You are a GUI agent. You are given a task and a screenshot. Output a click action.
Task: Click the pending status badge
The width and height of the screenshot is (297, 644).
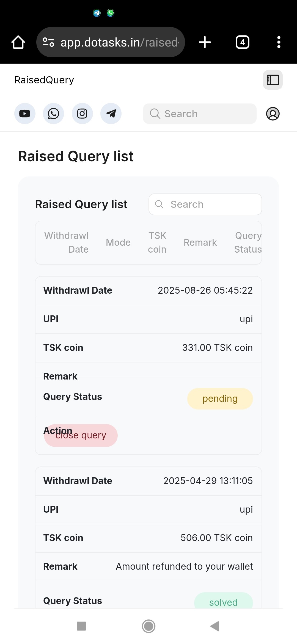tap(220, 399)
